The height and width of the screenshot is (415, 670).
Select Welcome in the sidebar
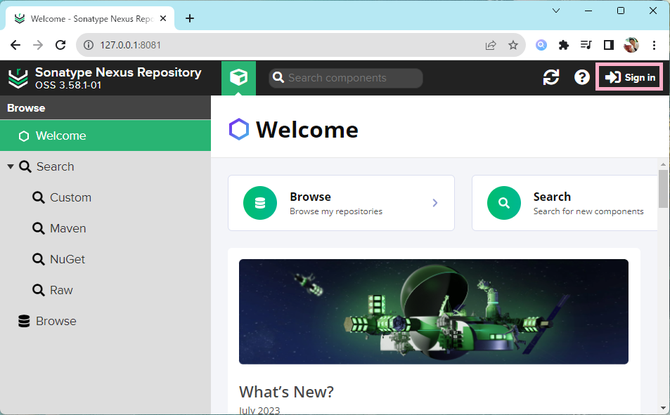click(105, 135)
